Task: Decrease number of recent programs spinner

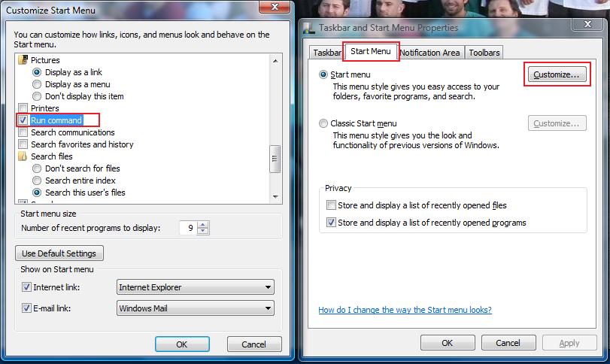Action: click(x=202, y=231)
